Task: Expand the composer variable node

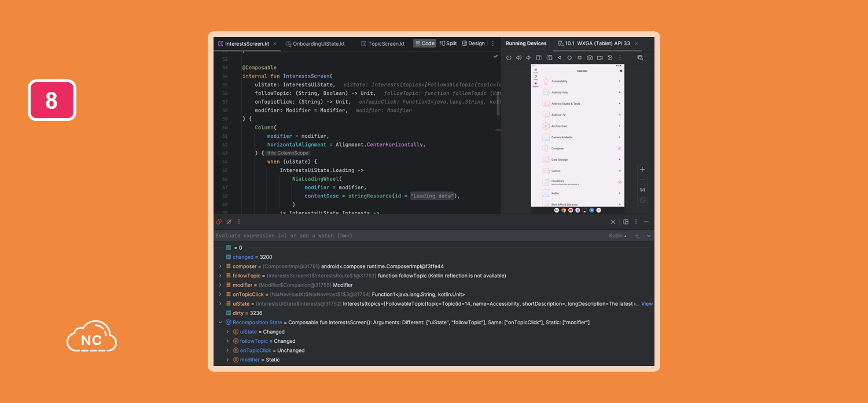Action: 220,266
